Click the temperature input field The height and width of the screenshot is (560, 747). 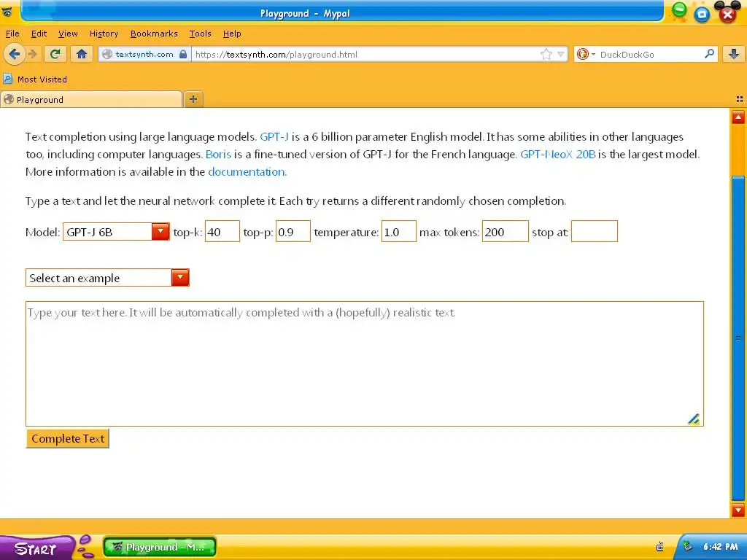(x=399, y=231)
